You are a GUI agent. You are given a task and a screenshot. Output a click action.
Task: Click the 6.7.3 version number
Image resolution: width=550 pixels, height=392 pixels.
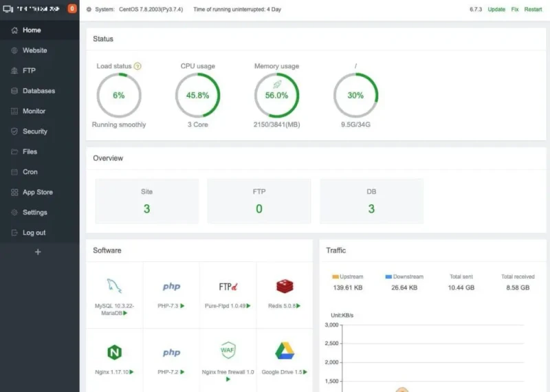[476, 10]
